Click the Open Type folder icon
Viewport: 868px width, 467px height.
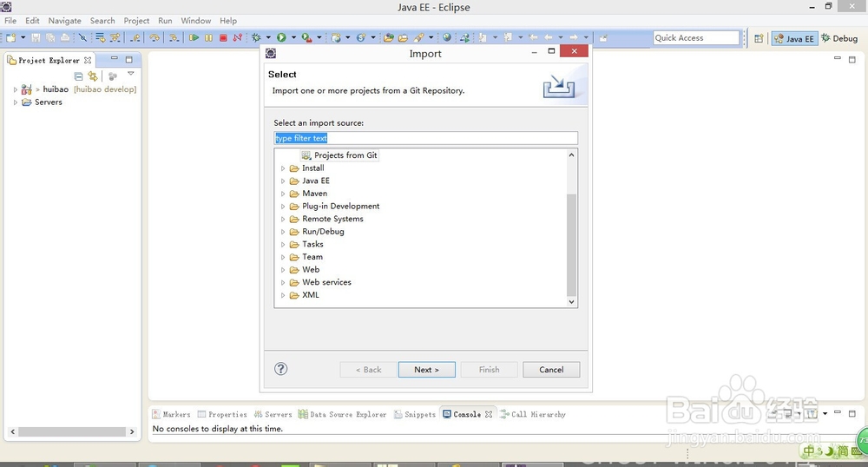(x=389, y=37)
